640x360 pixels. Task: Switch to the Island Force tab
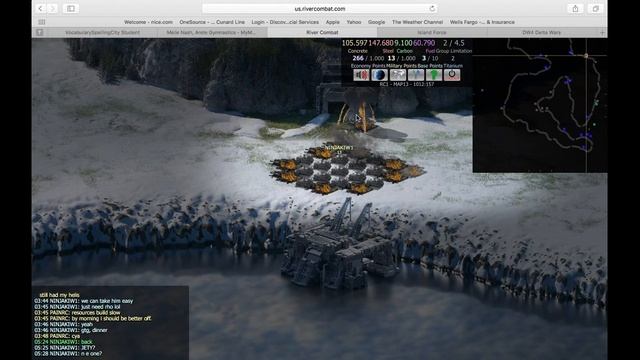432,32
